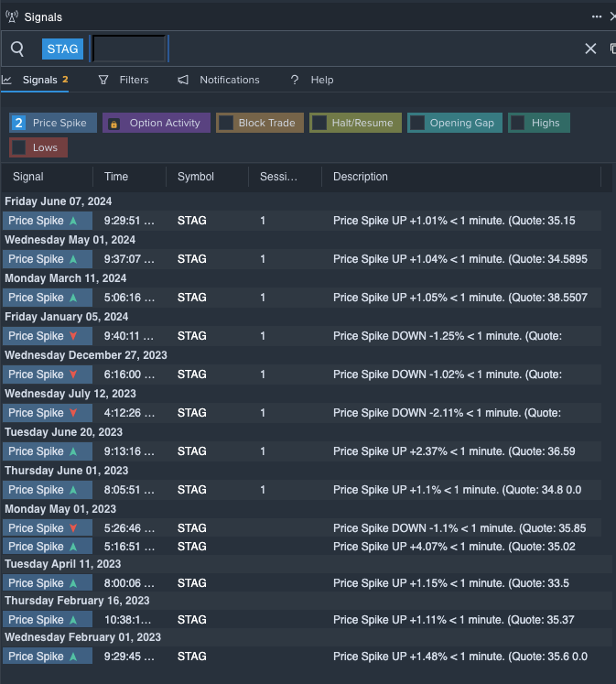Screen dimensions: 616x684
Task: Enable the Block Trade checkbox
Action: [226, 123]
